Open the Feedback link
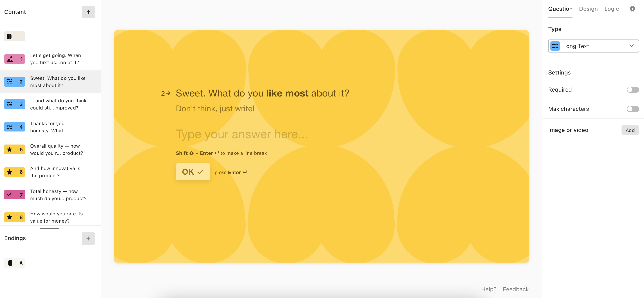Viewport: 644px width, 298px height. [x=515, y=289]
